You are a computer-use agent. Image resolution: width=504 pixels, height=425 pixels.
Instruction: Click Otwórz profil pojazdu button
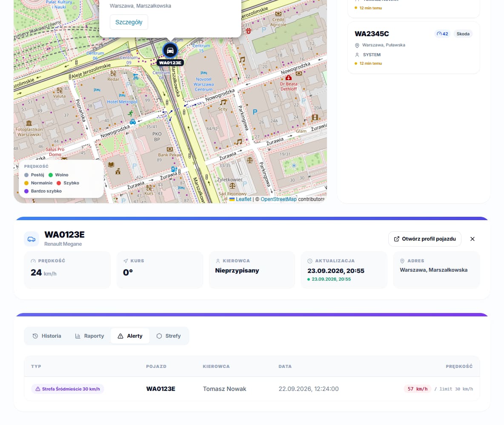click(424, 239)
